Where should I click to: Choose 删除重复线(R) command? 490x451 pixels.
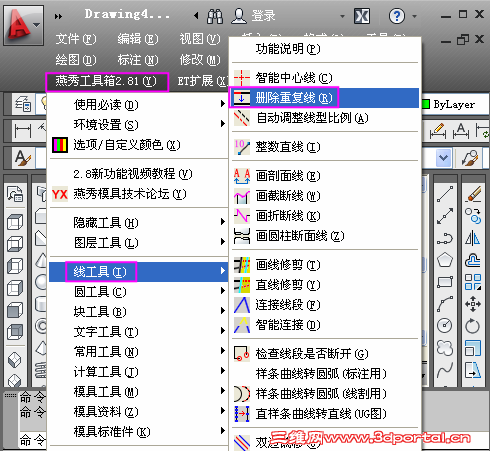click(325, 98)
